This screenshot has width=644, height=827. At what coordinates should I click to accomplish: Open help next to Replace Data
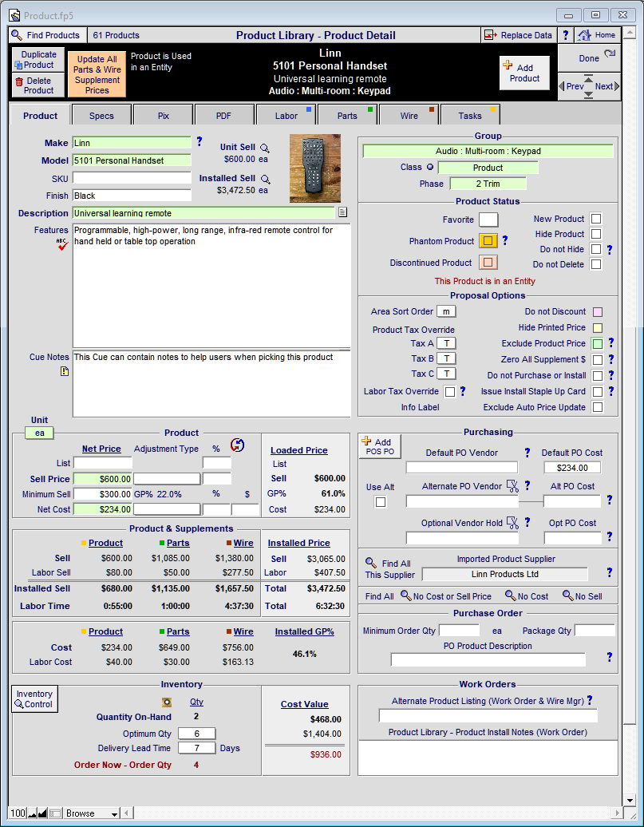(x=566, y=35)
